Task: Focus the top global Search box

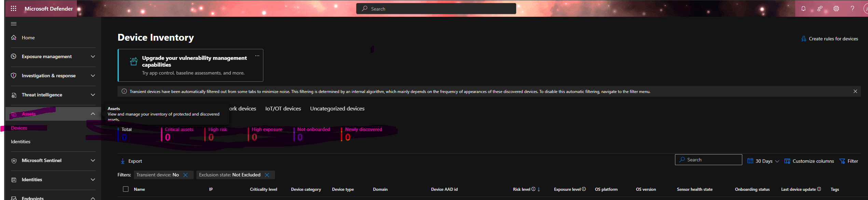Action: 436,9
